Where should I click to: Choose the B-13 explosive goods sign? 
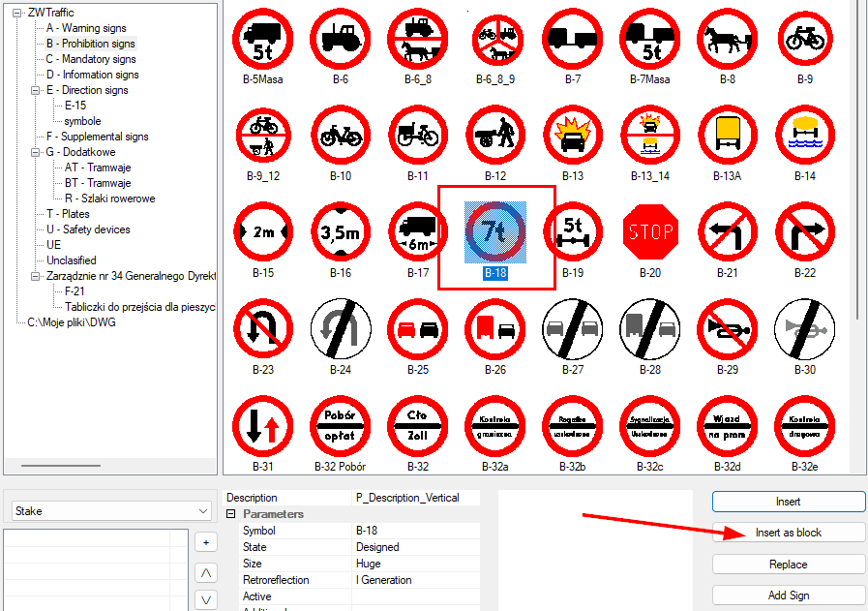(573, 136)
